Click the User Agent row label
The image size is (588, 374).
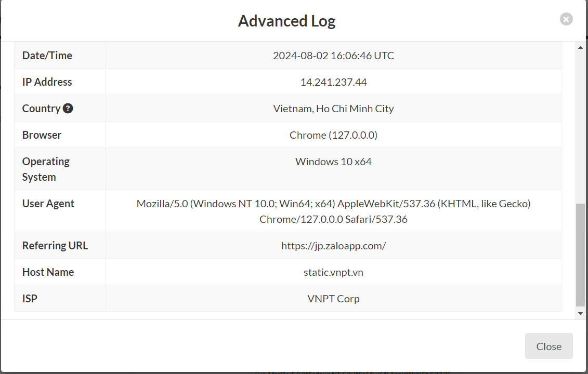pyautogui.click(x=48, y=204)
